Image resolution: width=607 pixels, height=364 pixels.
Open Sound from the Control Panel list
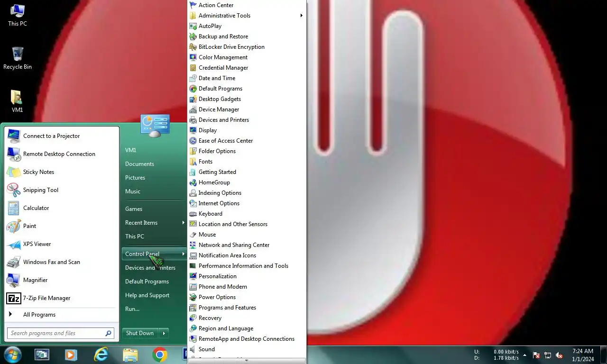point(247,349)
